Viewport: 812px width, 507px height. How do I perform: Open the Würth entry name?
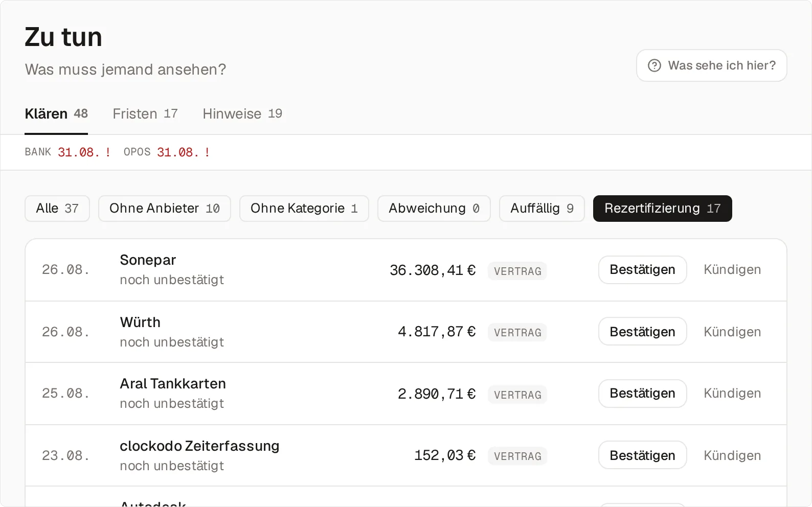(140, 322)
